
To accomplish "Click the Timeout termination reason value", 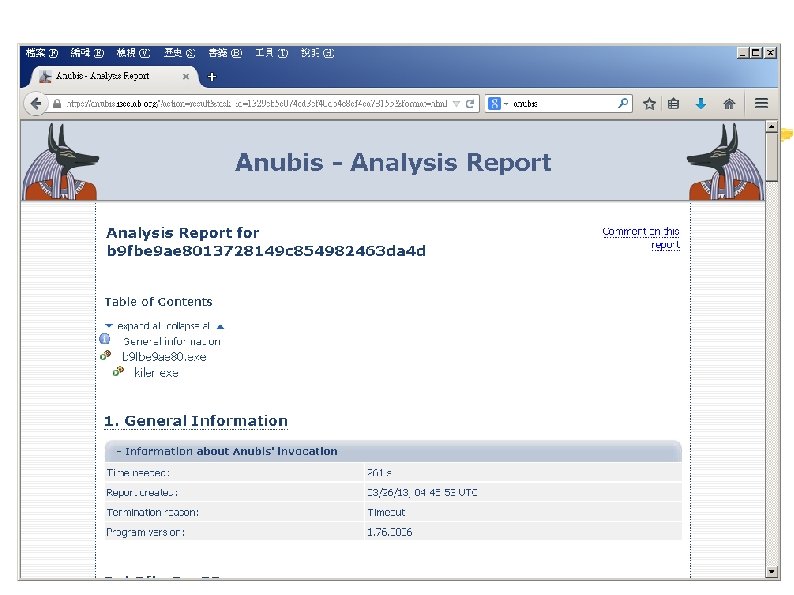I will pos(386,512).
